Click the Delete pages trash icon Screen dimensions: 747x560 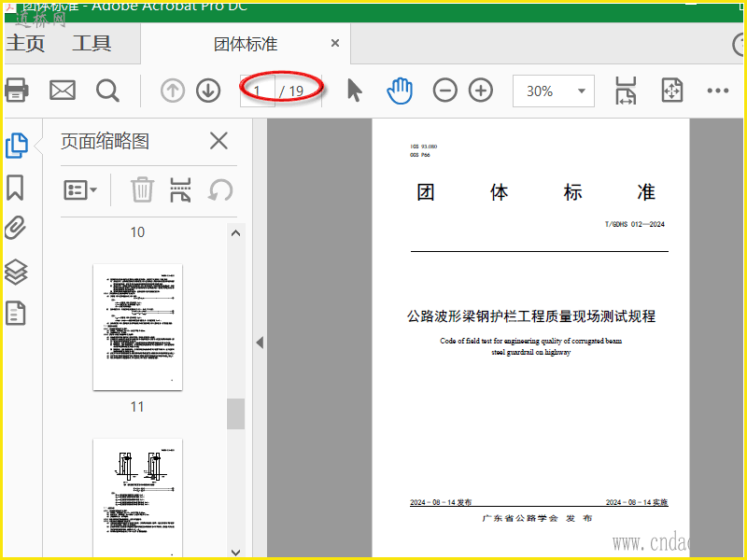[142, 190]
